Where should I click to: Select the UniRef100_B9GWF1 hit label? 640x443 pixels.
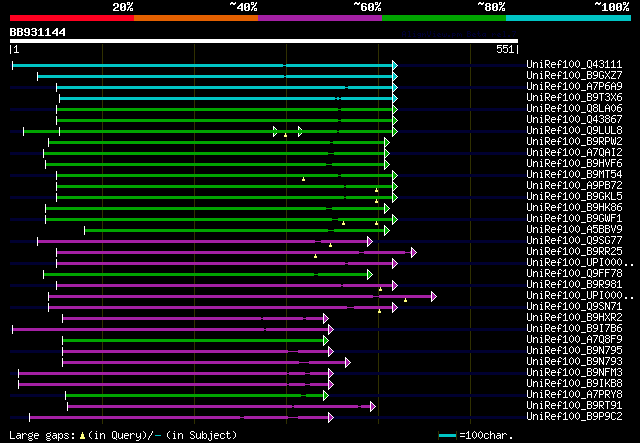[x=574, y=219]
